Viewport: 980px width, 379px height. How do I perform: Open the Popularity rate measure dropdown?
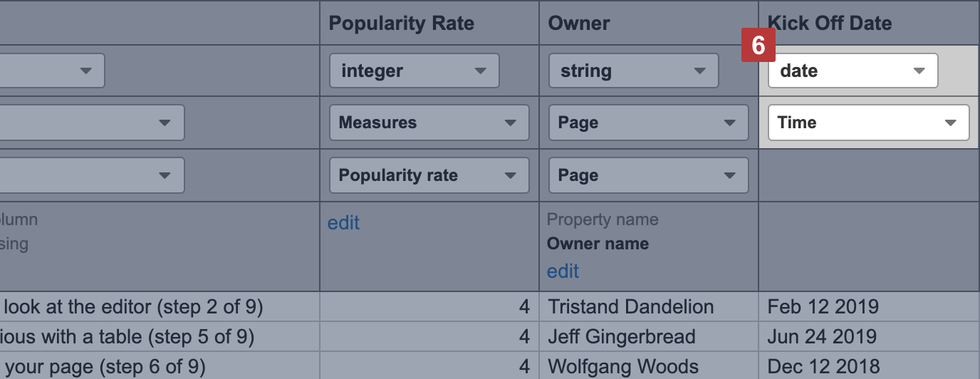click(429, 175)
